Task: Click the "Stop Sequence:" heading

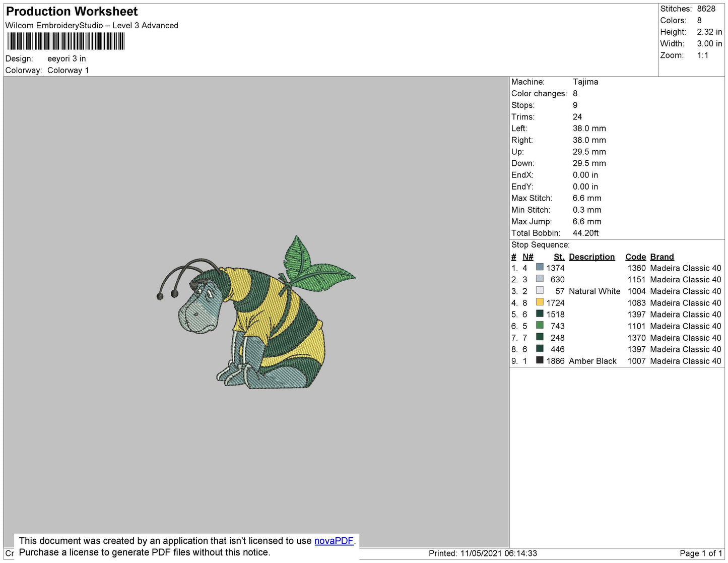Action: coord(541,245)
